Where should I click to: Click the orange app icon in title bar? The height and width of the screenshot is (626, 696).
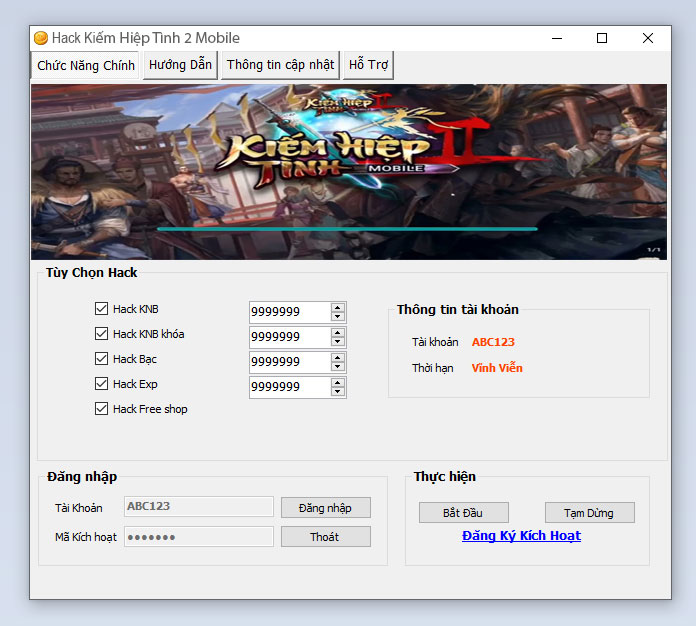pos(41,38)
